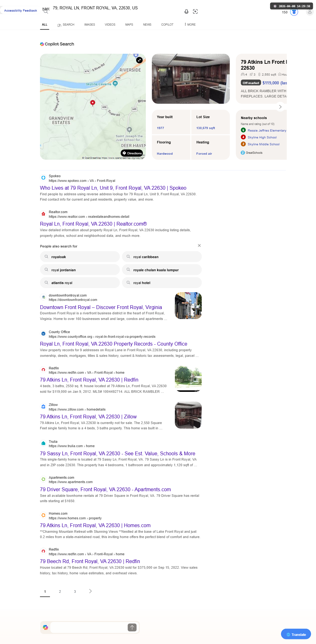This screenshot has width=316, height=644.
Task: Select the atlantis royal related search
Action: point(80,282)
